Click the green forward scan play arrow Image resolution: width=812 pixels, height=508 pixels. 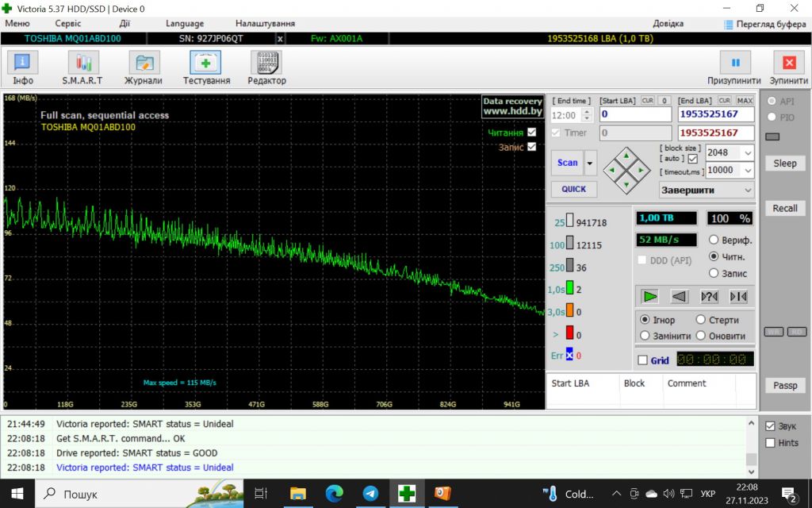(649, 297)
